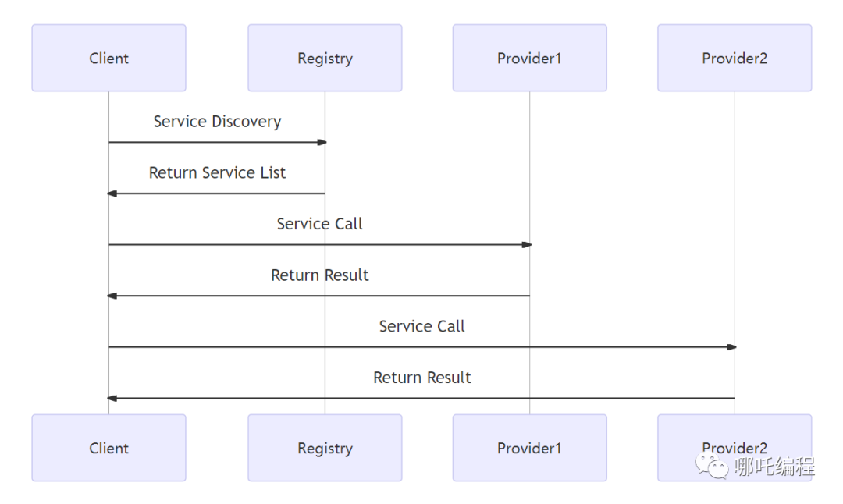The image size is (843, 504).
Task: Click the bottom Client participant box
Action: click(x=108, y=448)
